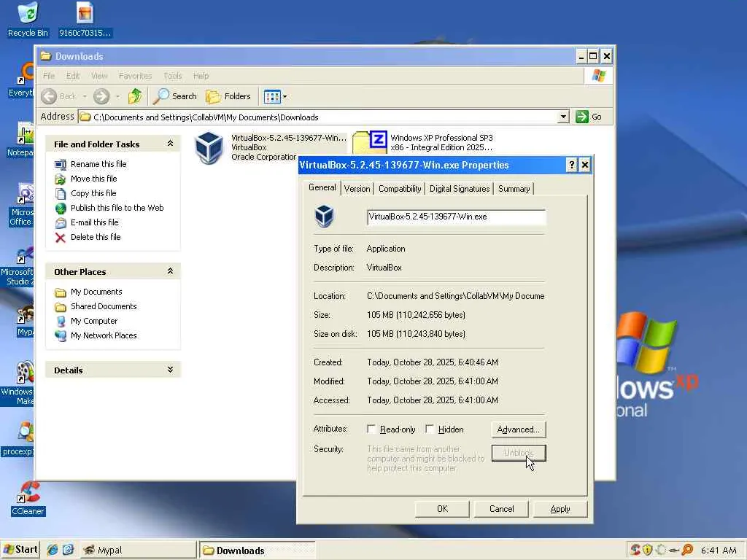Open My Computer in Other Places

(94, 322)
